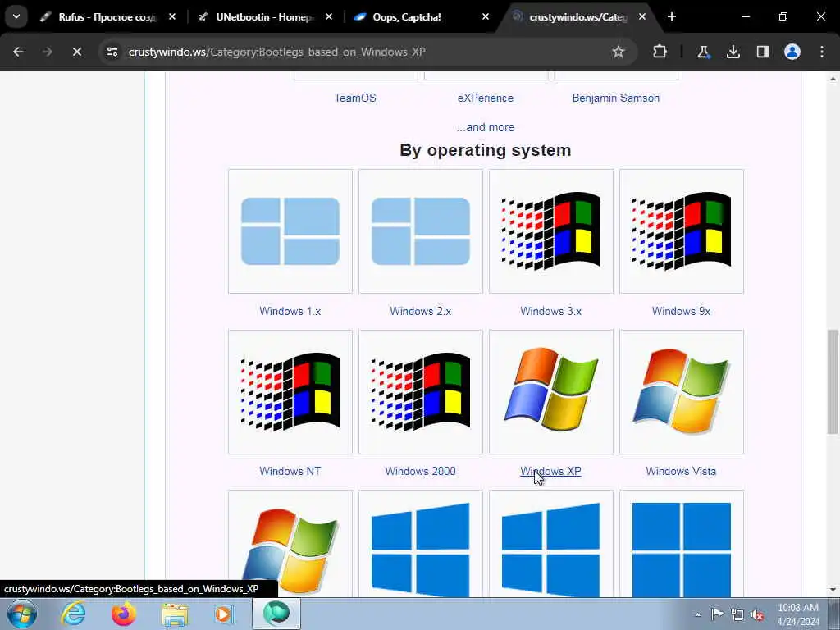Open the Windows NT flag logo
The width and height of the screenshot is (840, 630).
click(290, 391)
